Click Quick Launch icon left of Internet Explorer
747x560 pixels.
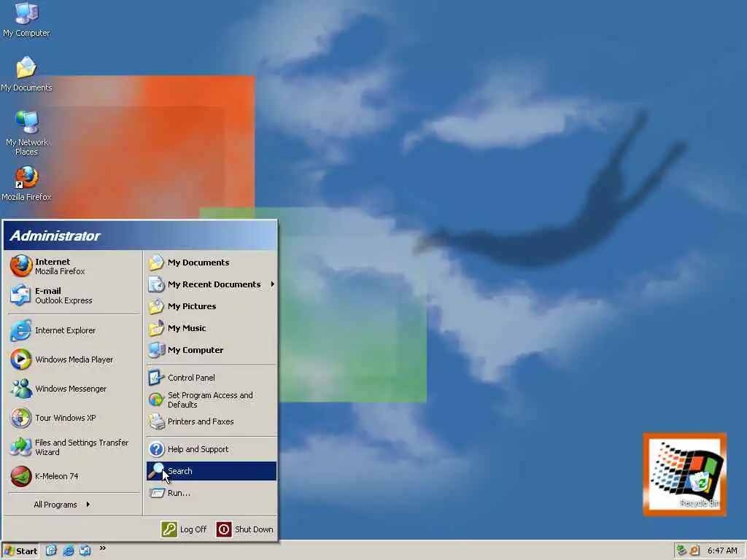pyautogui.click(x=51, y=551)
